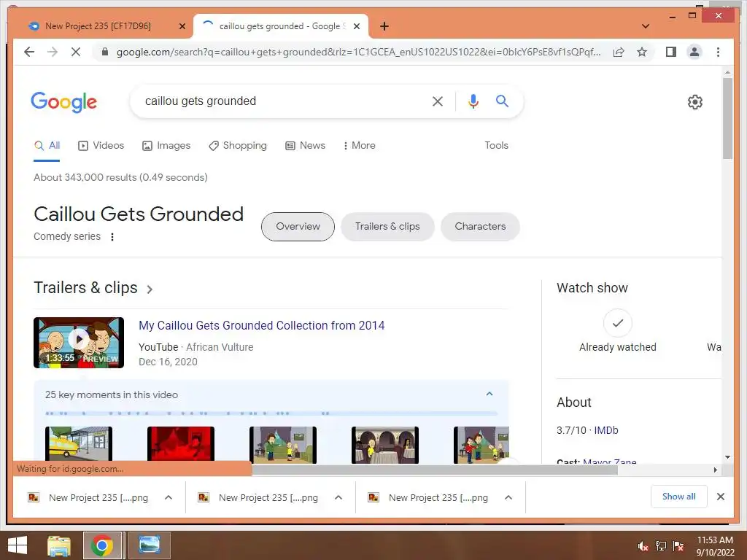Image resolution: width=747 pixels, height=560 pixels.
Task: Open the network tray icon
Action: pos(661,546)
